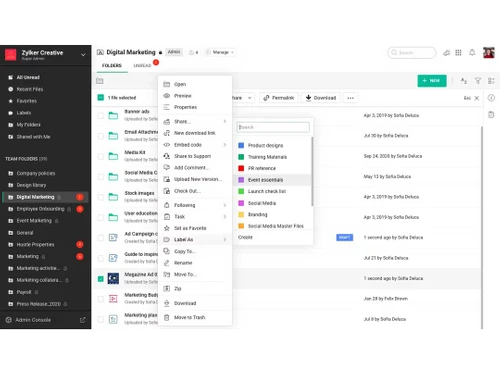500x375 pixels.
Task: Open the apps grid icon
Action: pos(458,53)
